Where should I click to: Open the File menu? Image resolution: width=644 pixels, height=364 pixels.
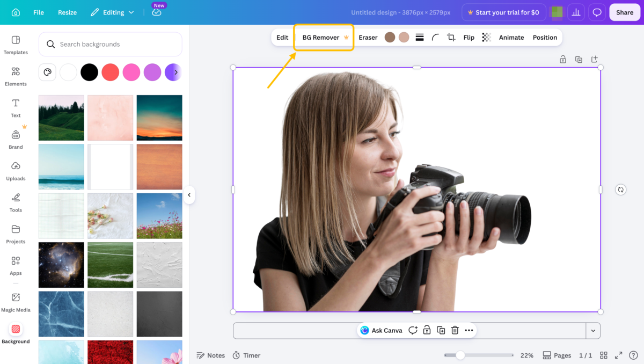point(39,12)
